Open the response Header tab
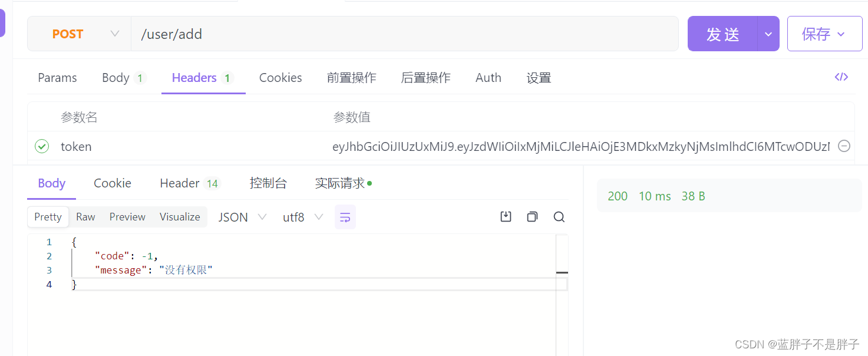868x356 pixels. [x=189, y=183]
